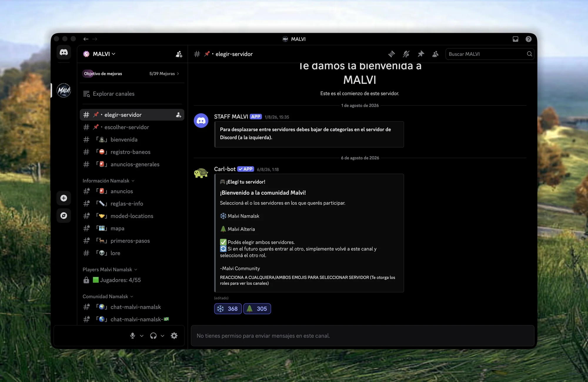Click STAFF MALVI username in message
This screenshot has width=588, height=382.
click(231, 117)
